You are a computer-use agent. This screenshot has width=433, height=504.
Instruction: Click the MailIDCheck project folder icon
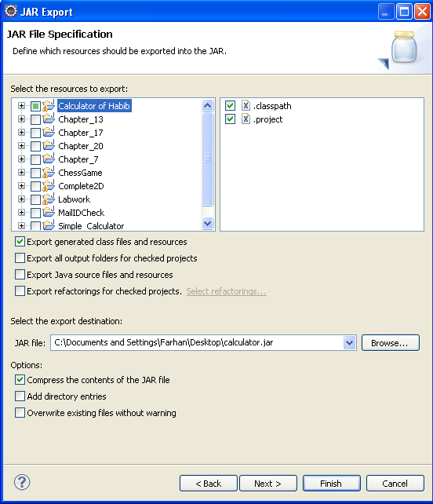tap(49, 213)
